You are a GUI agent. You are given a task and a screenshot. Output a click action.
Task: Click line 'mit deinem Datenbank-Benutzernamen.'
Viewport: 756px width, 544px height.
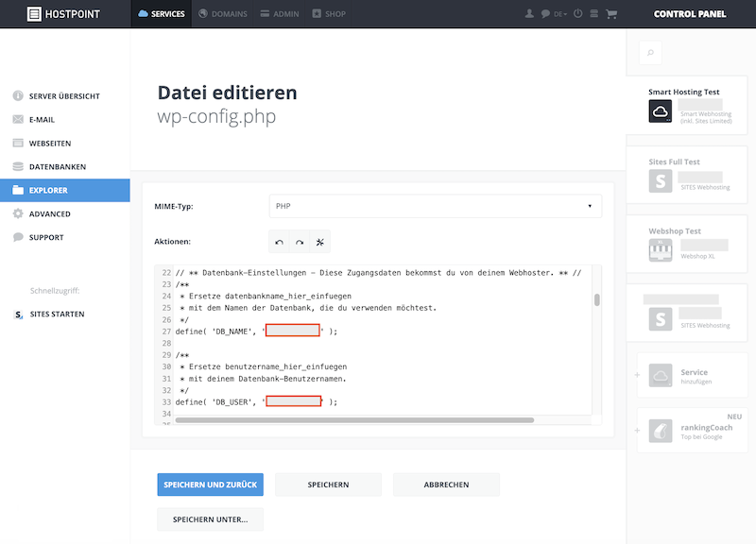[263, 379]
